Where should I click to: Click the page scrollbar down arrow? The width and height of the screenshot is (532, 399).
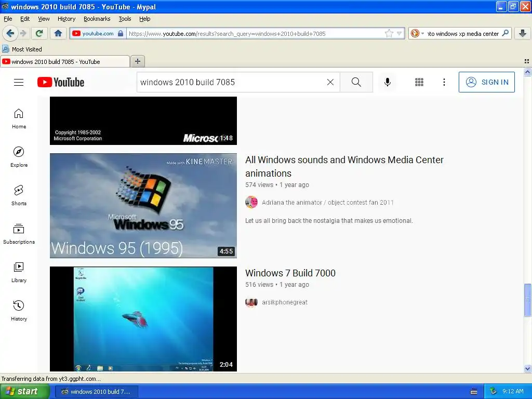527,368
